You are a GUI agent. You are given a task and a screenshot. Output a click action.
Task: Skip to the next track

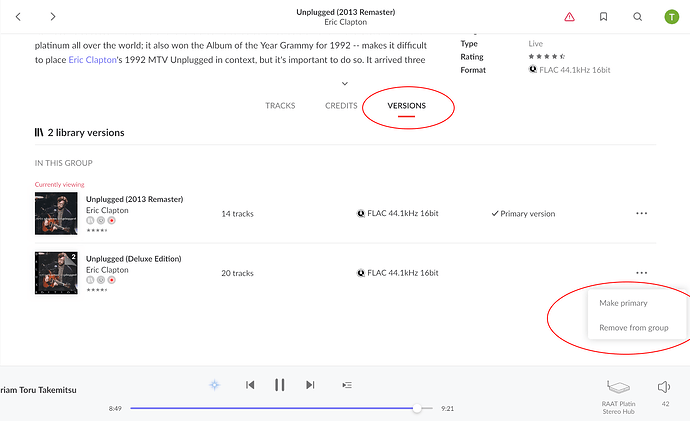point(310,385)
